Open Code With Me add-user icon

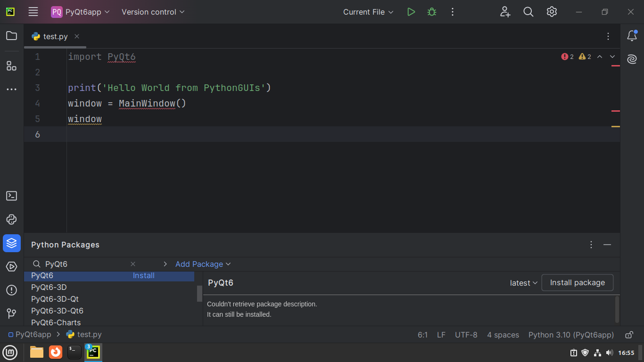pos(505,12)
